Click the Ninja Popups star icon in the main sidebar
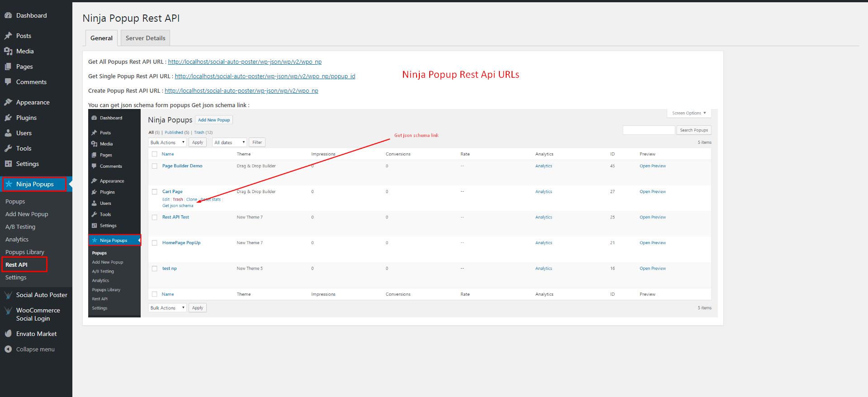The height and width of the screenshot is (397, 868). click(9, 184)
